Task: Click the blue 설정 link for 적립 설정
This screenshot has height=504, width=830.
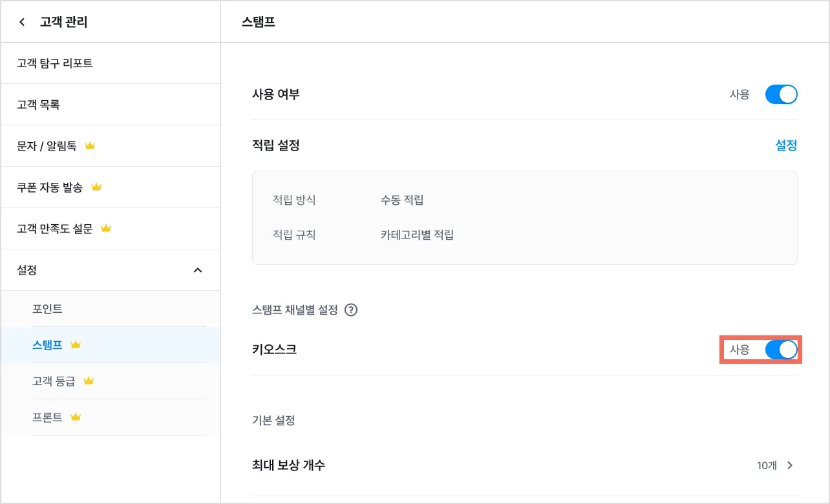Action: [x=786, y=145]
